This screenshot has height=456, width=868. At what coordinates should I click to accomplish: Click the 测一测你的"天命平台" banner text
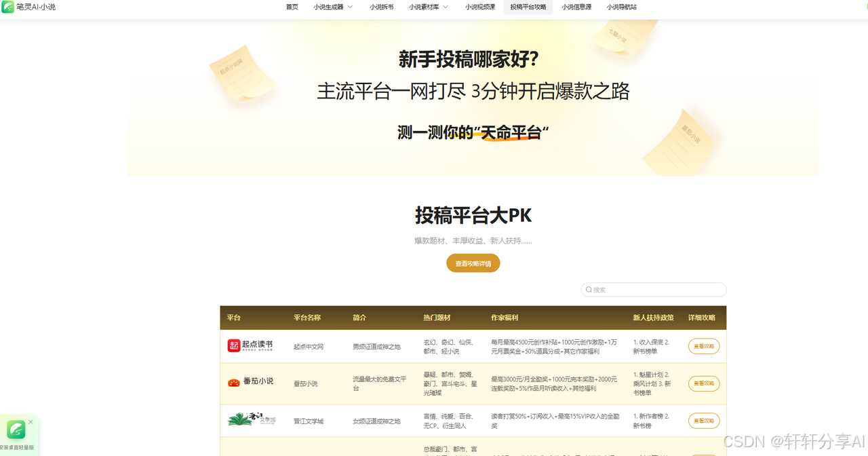tap(473, 132)
